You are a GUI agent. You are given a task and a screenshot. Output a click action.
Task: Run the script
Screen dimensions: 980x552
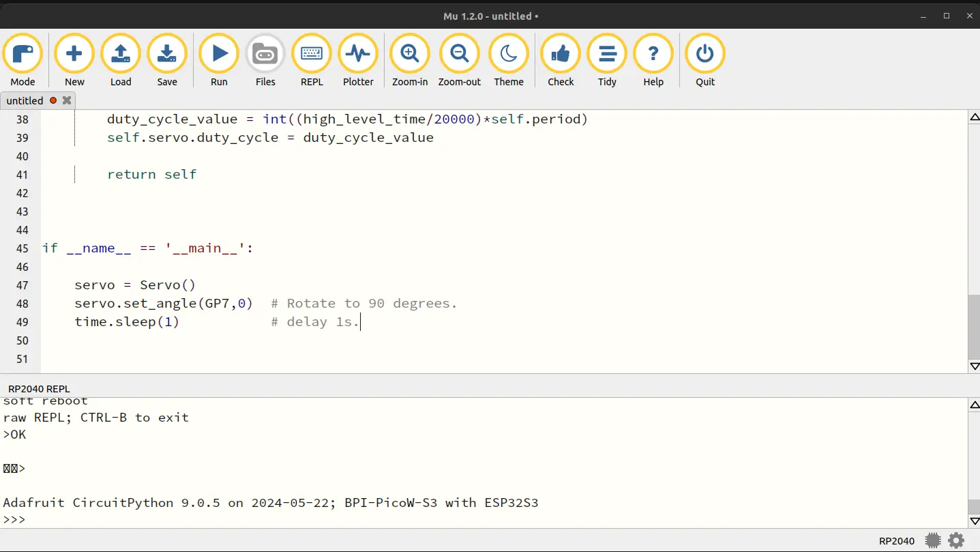point(219,61)
